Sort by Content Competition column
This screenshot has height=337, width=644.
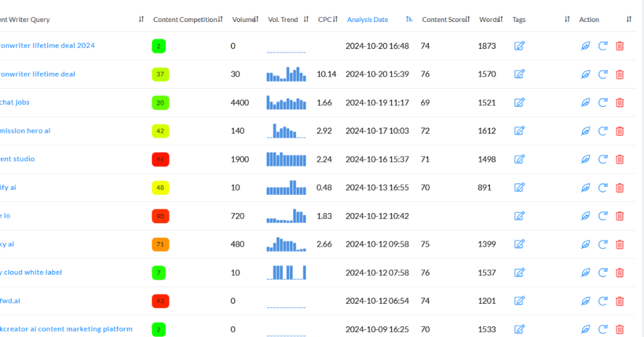point(220,19)
